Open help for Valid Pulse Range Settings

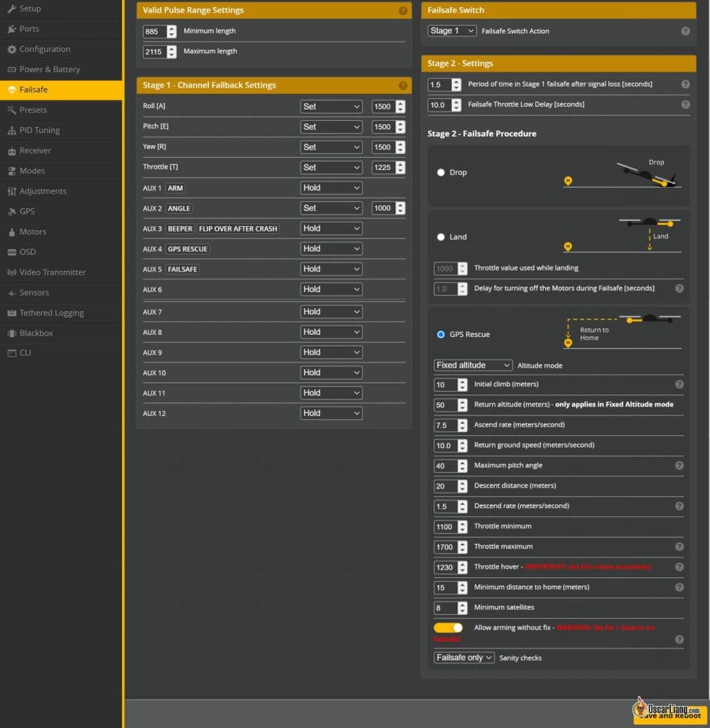403,10
